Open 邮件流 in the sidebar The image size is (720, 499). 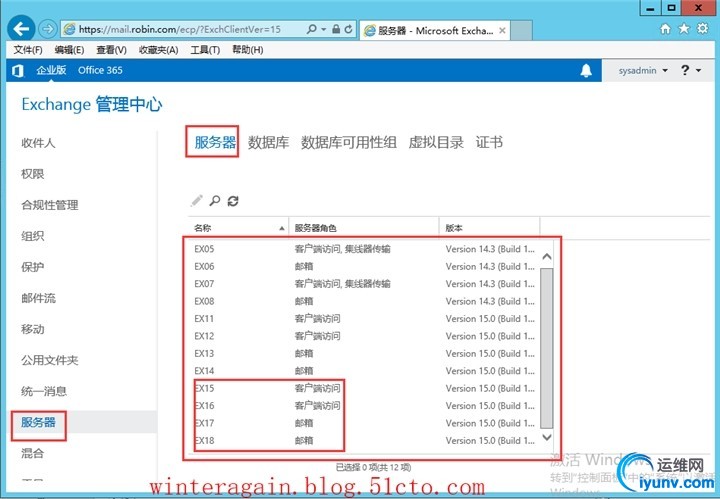(38, 298)
